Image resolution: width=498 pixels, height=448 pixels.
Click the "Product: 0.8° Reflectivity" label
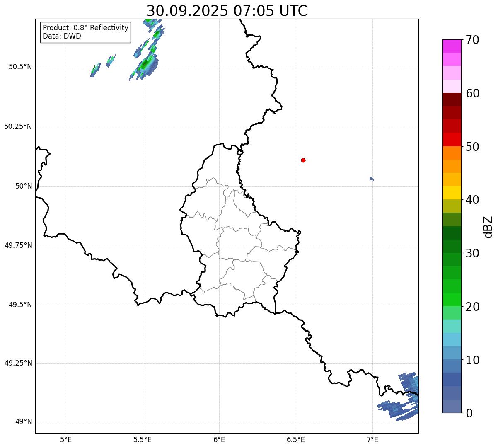click(86, 28)
